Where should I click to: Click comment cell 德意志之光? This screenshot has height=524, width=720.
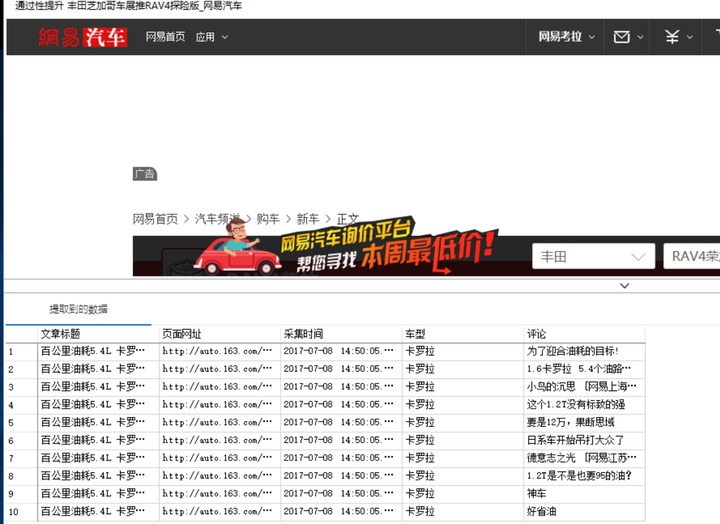click(x=585, y=458)
